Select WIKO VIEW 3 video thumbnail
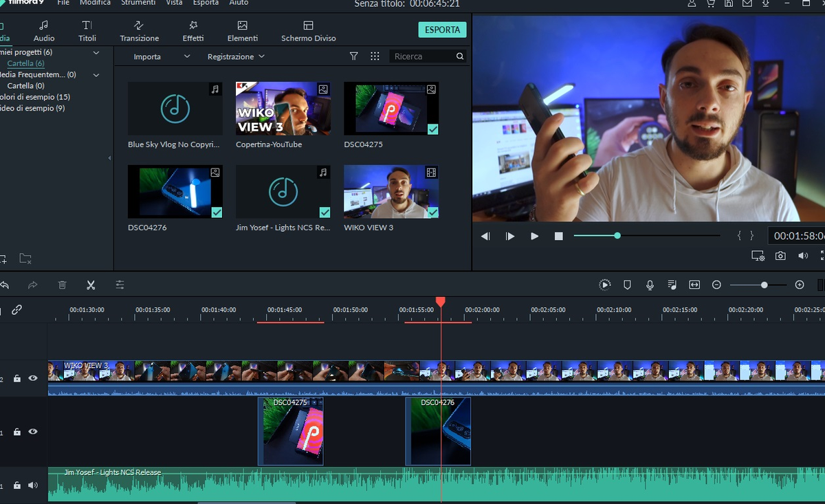825x504 pixels. pos(391,192)
